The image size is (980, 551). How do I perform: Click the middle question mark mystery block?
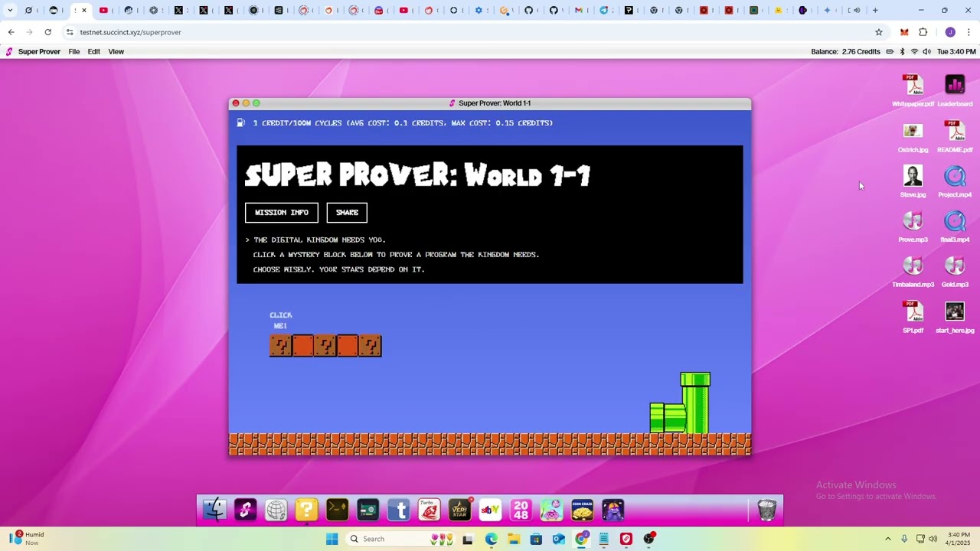pos(325,346)
